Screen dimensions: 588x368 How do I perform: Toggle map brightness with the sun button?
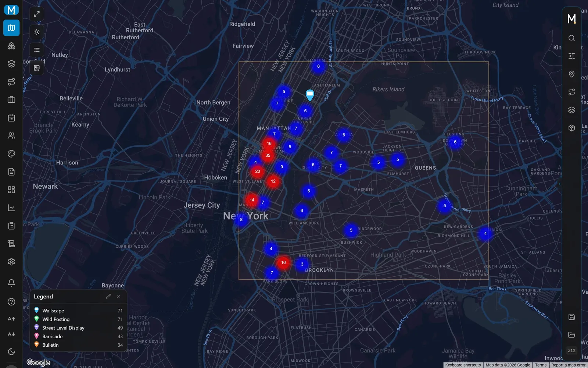tap(37, 32)
